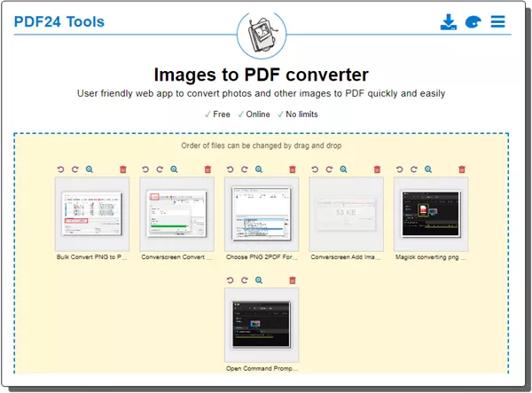
Task: Delete the Bulk Convert PNG image
Action: coord(123,169)
